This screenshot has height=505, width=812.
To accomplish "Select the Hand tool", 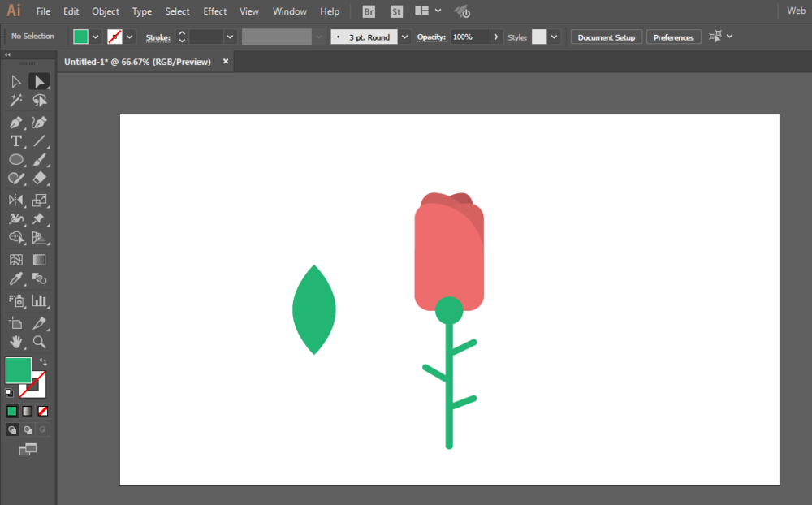I will 15,342.
